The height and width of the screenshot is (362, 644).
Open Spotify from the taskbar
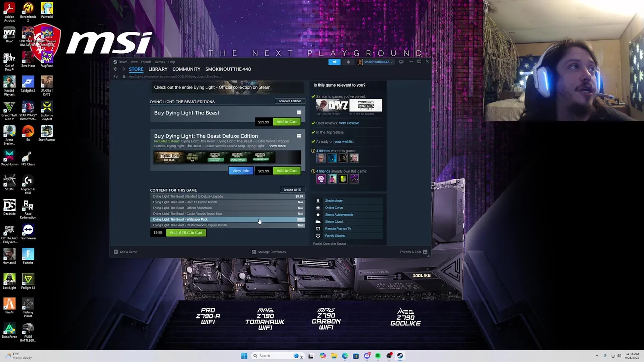pyautogui.click(x=378, y=356)
